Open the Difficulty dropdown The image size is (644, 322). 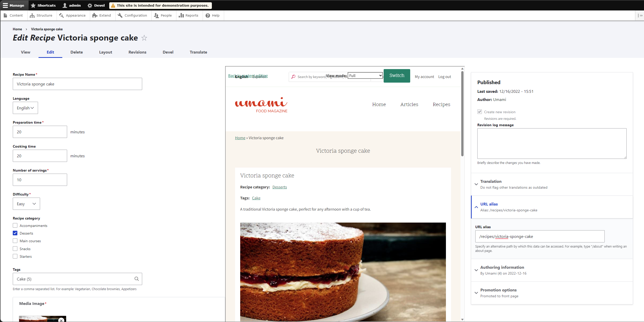point(26,204)
